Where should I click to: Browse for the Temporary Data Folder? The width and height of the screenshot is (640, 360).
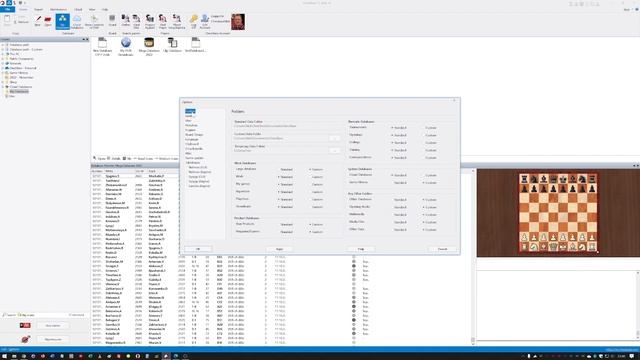click(335, 151)
